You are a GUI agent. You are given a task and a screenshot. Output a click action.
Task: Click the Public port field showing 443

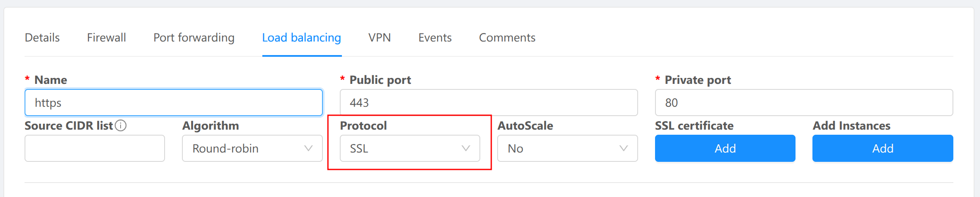489,103
